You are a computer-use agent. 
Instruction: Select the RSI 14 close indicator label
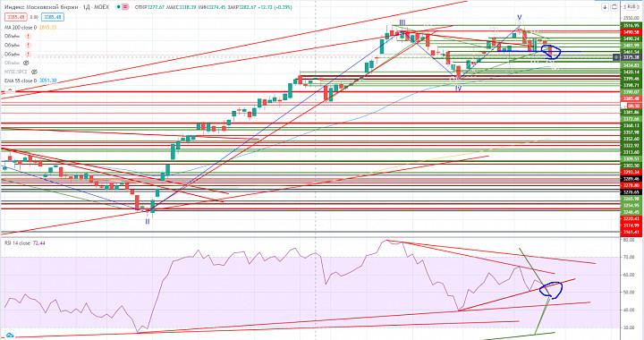pyautogui.click(x=17, y=243)
